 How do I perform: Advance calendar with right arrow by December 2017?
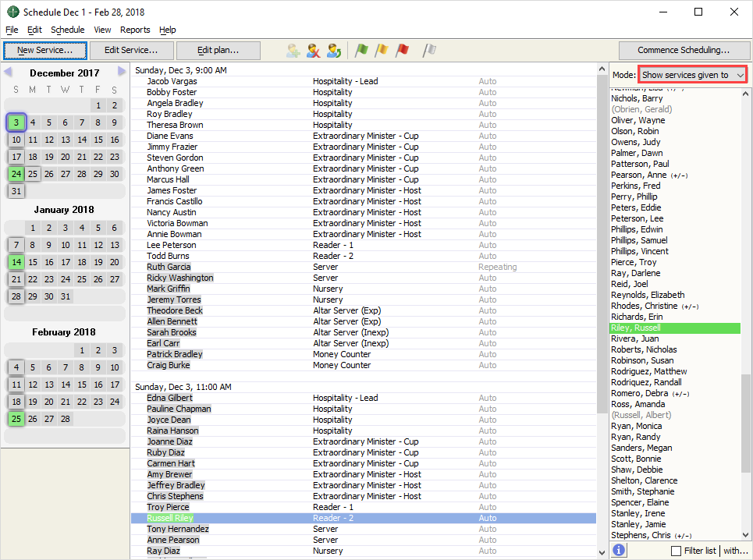pyautogui.click(x=122, y=73)
